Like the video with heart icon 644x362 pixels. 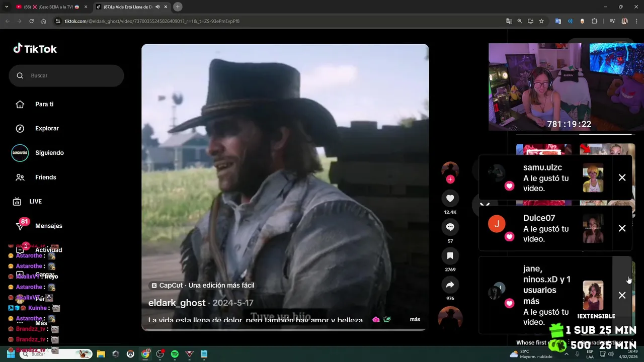450,198
